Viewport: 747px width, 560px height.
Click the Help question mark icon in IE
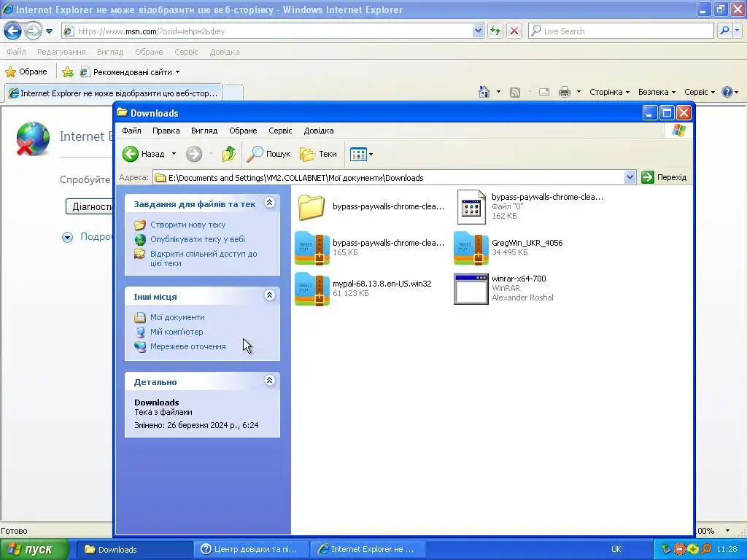point(727,91)
